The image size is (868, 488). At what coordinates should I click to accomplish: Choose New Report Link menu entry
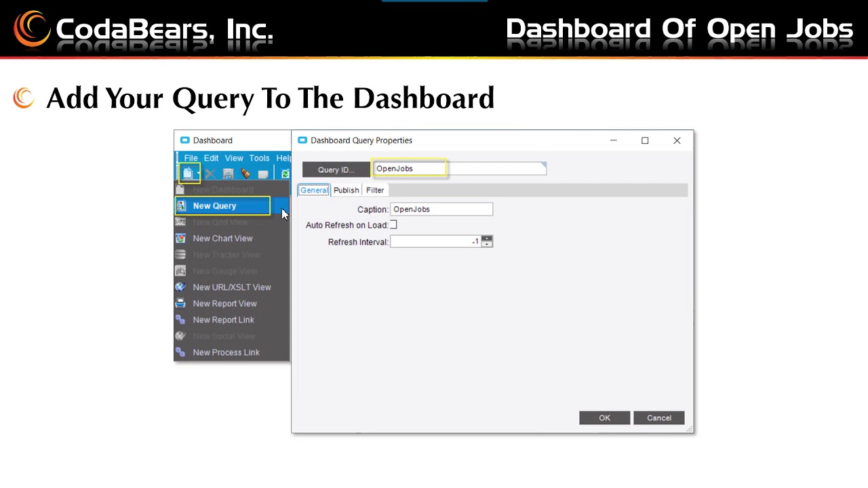coord(223,320)
